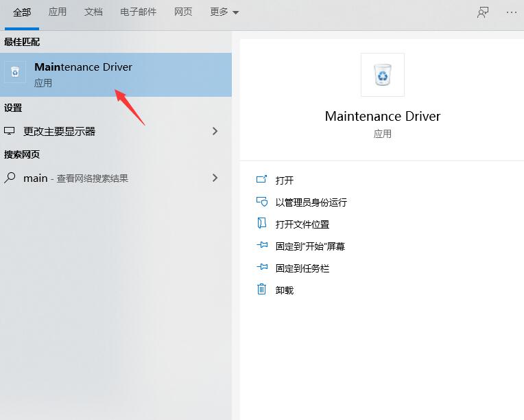Open the 更改主要显示器 settings result
The height and width of the screenshot is (420, 524).
pyautogui.click(x=59, y=131)
